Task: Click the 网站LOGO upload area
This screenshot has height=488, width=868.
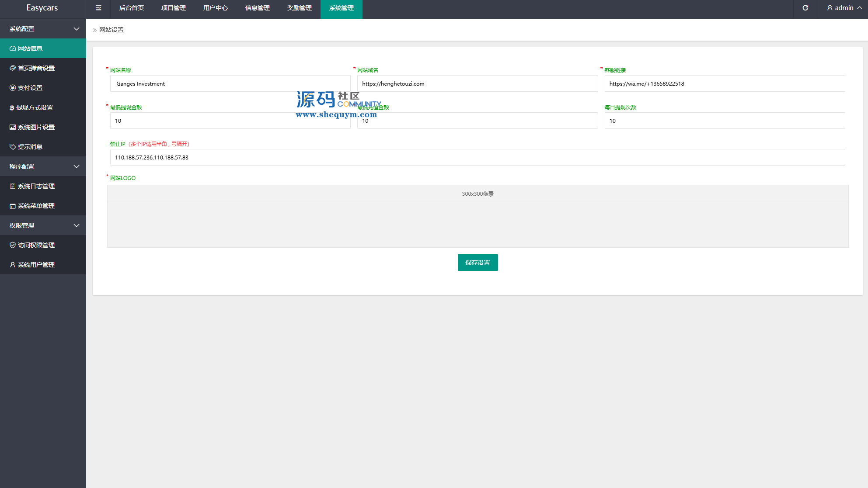Action: (478, 224)
